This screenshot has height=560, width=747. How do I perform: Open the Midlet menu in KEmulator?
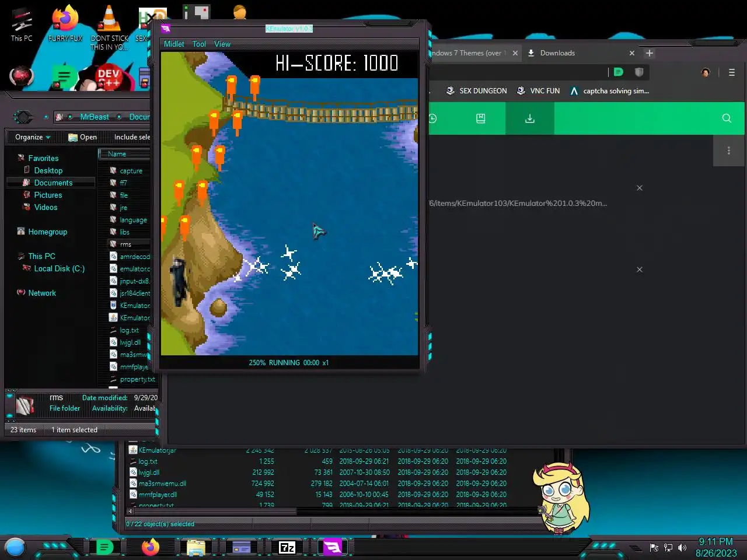pyautogui.click(x=174, y=44)
